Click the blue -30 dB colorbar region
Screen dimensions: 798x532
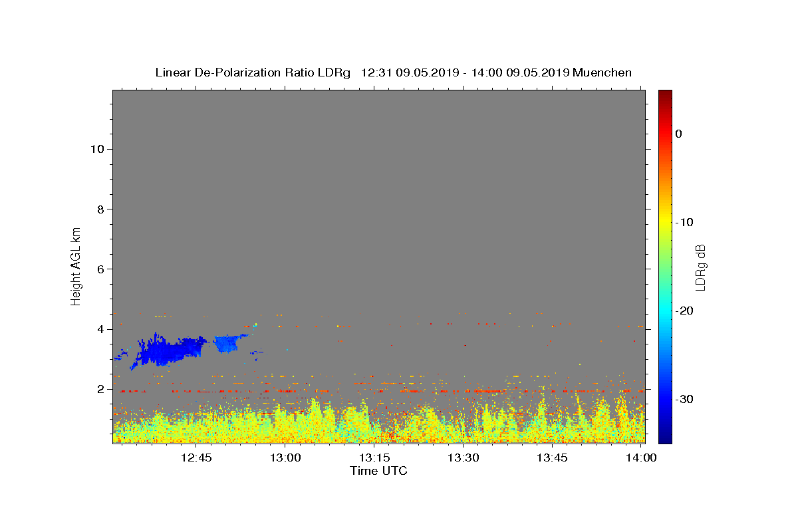pos(665,399)
